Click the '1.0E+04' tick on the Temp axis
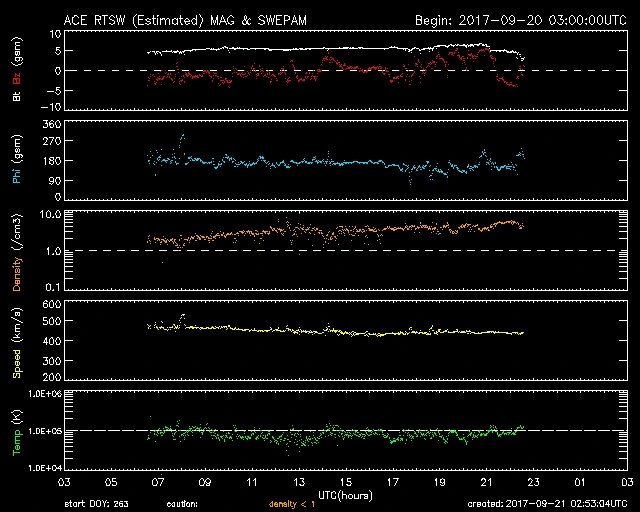This screenshot has width=640, height=512. coord(45,468)
